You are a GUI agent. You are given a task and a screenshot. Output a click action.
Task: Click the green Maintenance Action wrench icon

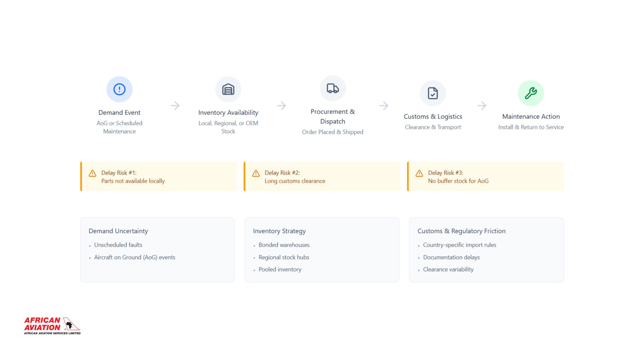(x=531, y=93)
